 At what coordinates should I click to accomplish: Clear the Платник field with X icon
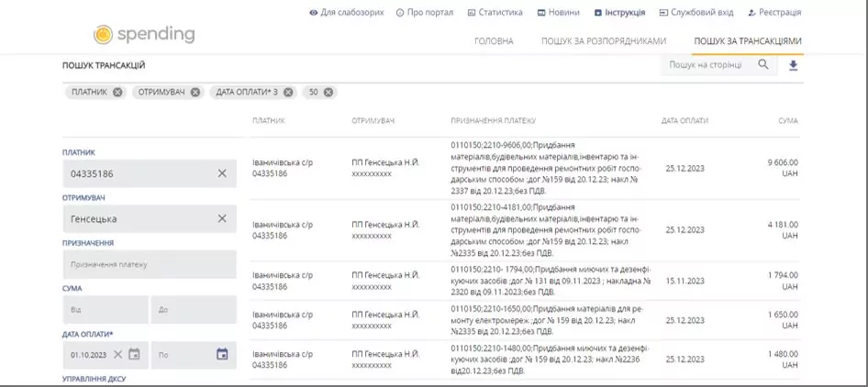pos(222,173)
